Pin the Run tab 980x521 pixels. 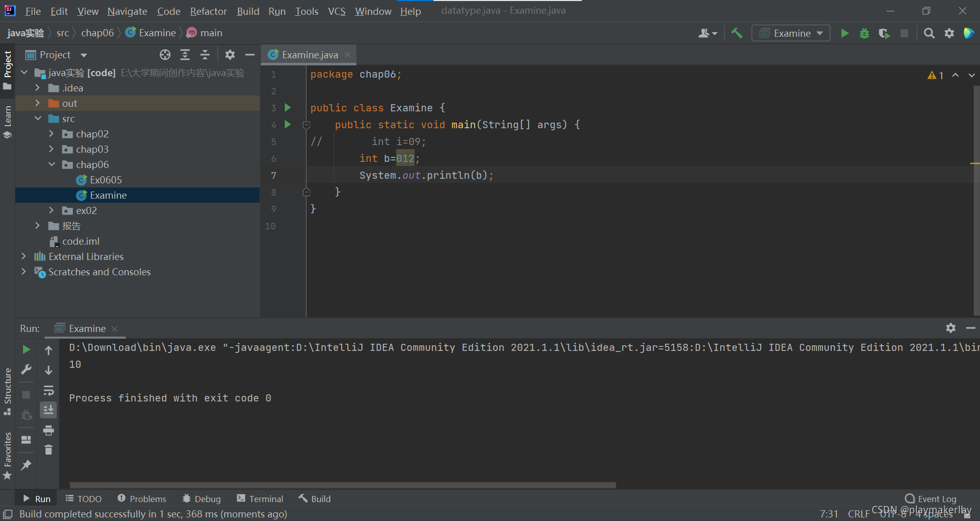(26, 465)
